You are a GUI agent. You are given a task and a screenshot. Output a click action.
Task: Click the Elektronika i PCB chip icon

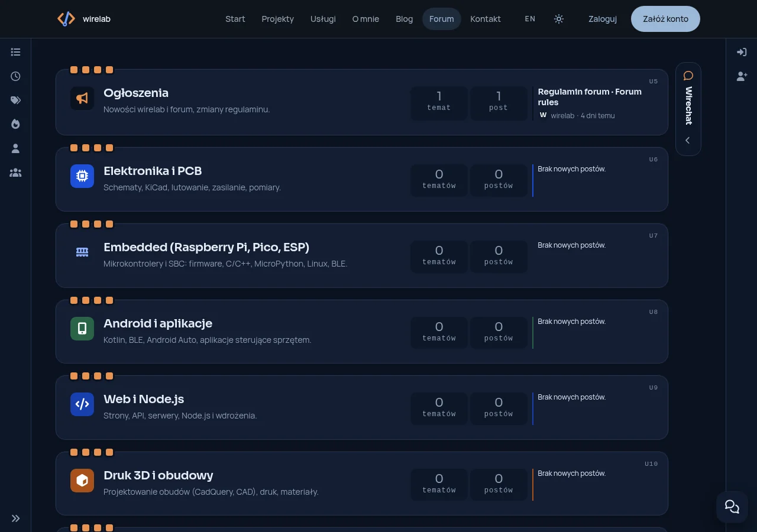click(x=82, y=176)
